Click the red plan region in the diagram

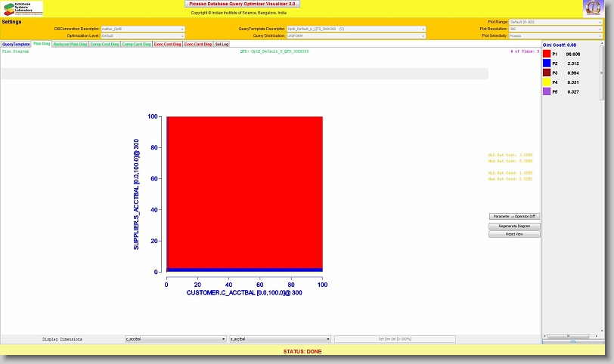tap(244, 189)
